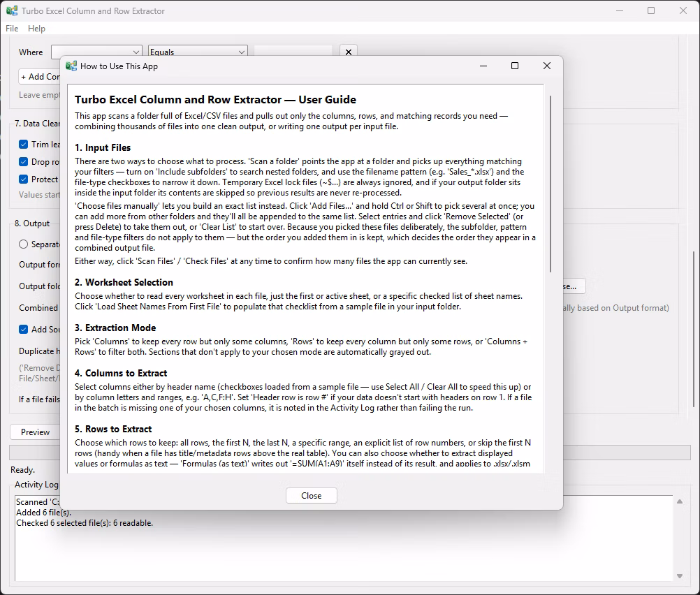
Task: Click the Browse button behind the dialog
Action: pos(574,286)
